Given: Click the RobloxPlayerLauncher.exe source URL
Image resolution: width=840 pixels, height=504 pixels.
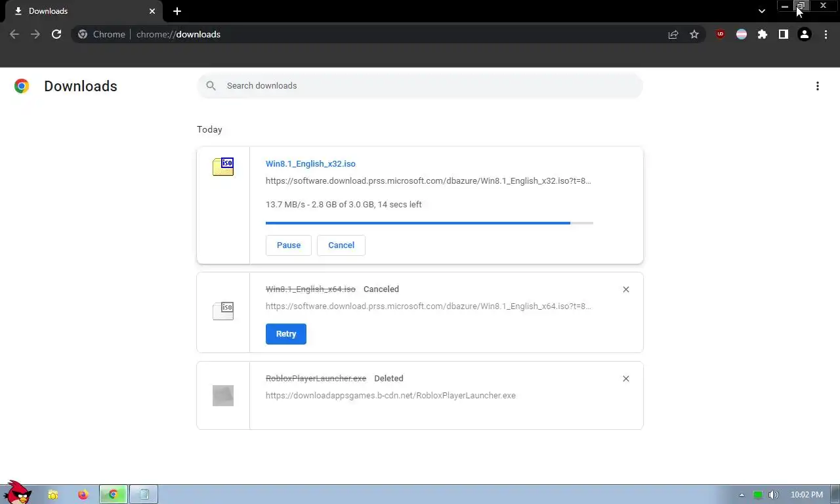Looking at the screenshot, I should 390,396.
